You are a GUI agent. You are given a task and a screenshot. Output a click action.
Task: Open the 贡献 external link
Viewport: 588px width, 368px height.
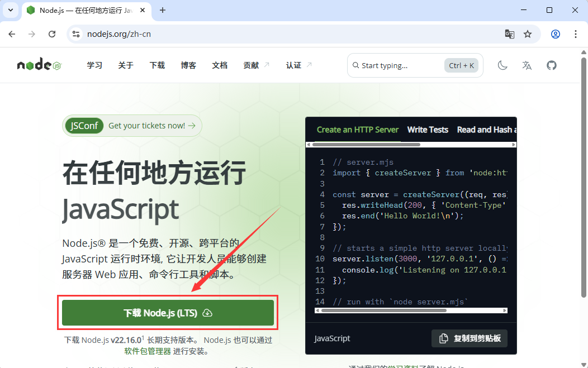[256, 65]
